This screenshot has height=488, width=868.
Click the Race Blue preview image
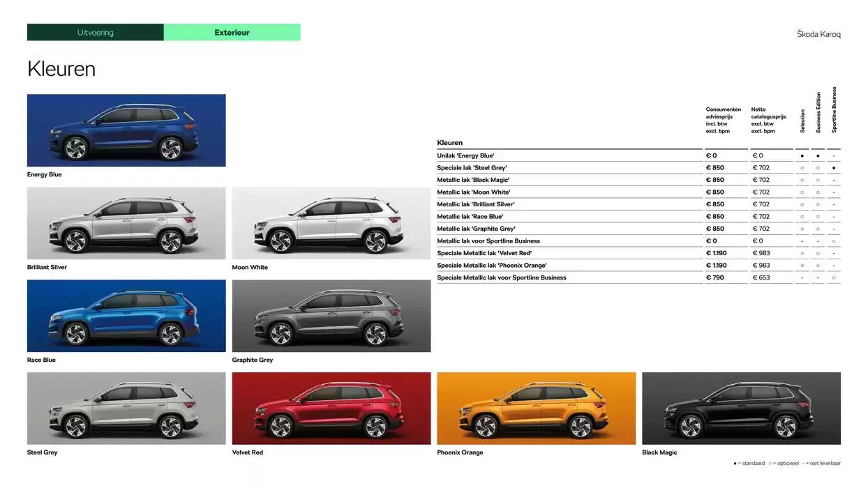point(126,315)
